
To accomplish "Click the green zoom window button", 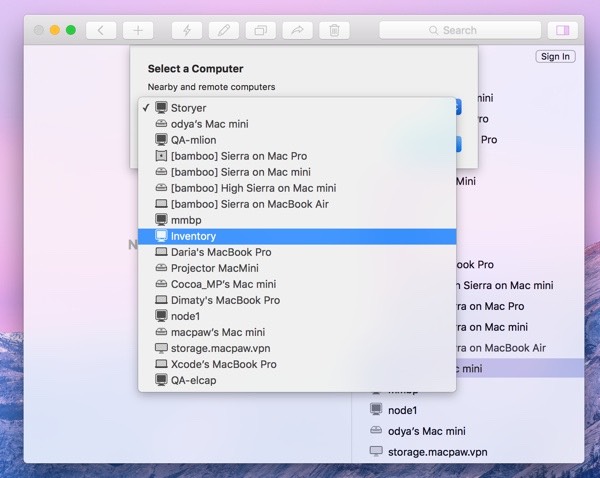I will (71, 30).
